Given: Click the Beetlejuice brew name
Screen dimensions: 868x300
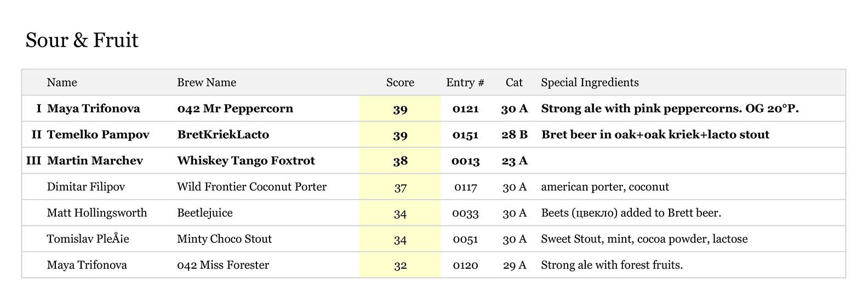Looking at the screenshot, I should pos(205,213).
